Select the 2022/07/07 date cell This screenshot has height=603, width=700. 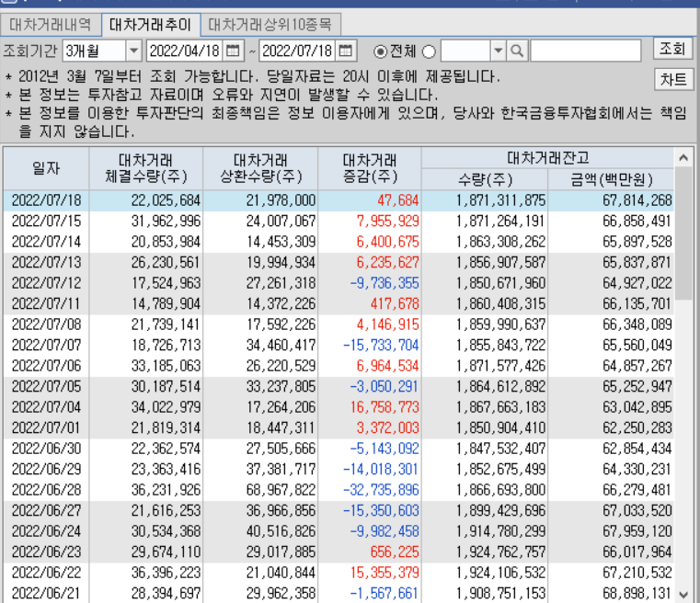(46, 346)
